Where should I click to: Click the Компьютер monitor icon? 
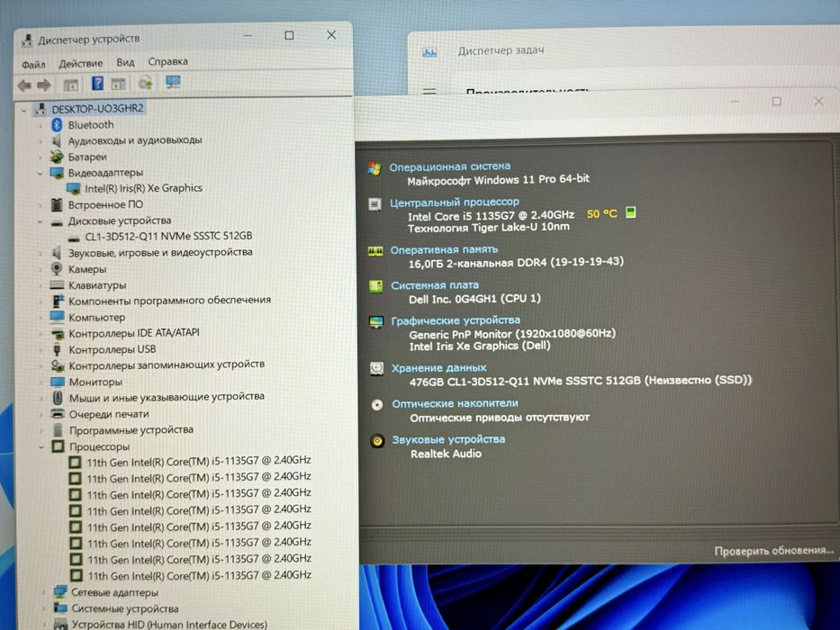[x=57, y=317]
